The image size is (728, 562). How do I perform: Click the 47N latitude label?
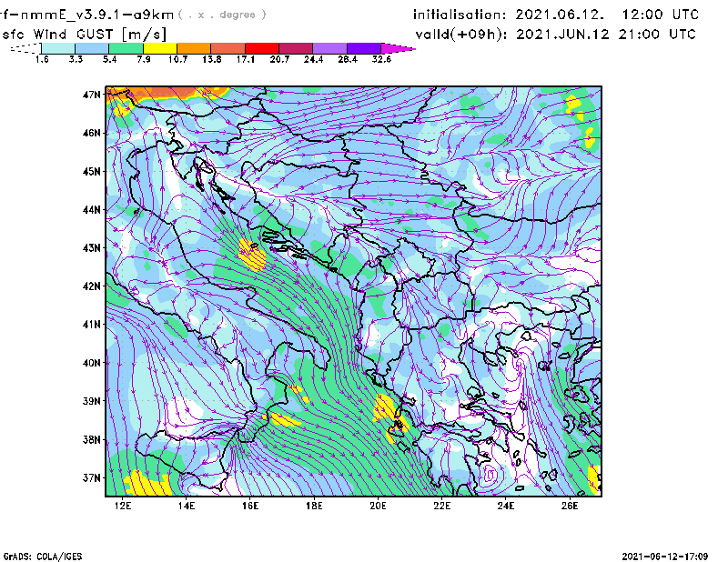[91, 95]
